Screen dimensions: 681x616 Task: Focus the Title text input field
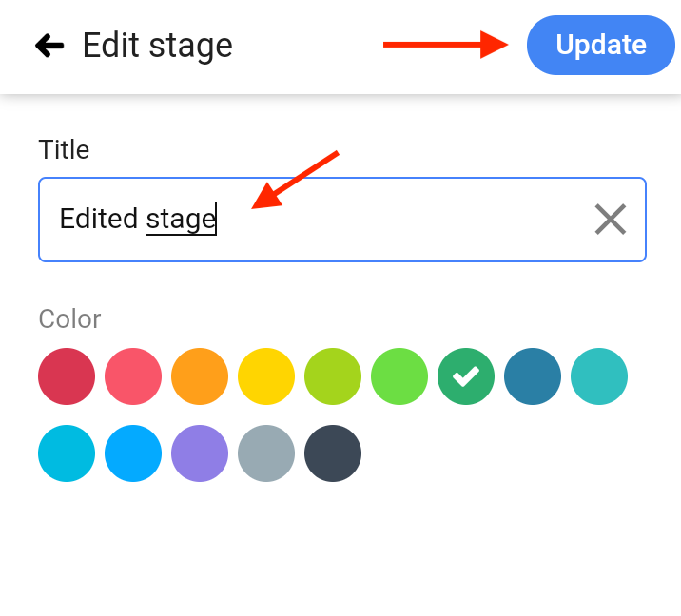342,220
